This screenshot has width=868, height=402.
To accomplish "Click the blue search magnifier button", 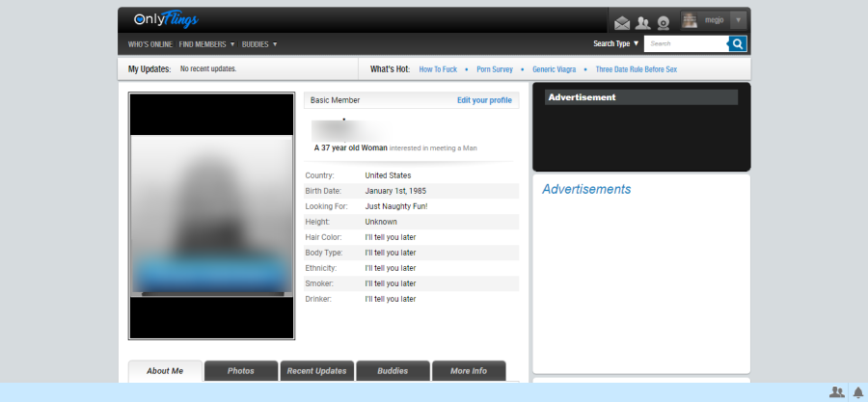I will click(x=738, y=43).
